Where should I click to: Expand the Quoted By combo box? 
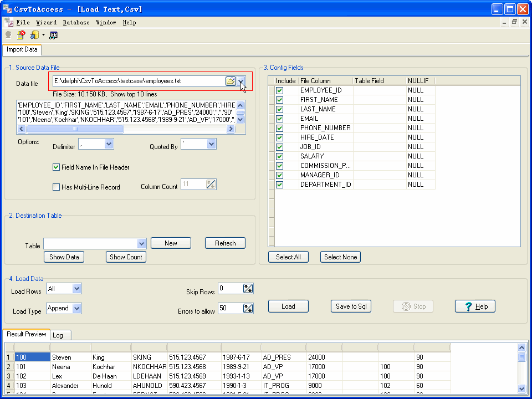(211, 144)
